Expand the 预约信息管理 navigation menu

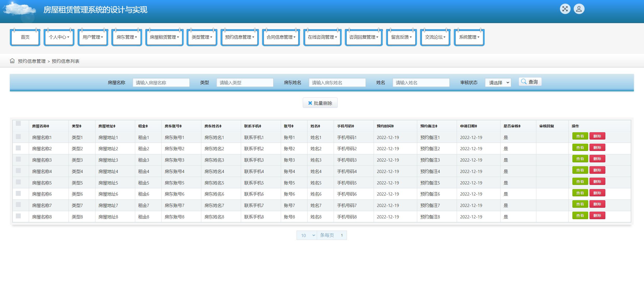239,37
